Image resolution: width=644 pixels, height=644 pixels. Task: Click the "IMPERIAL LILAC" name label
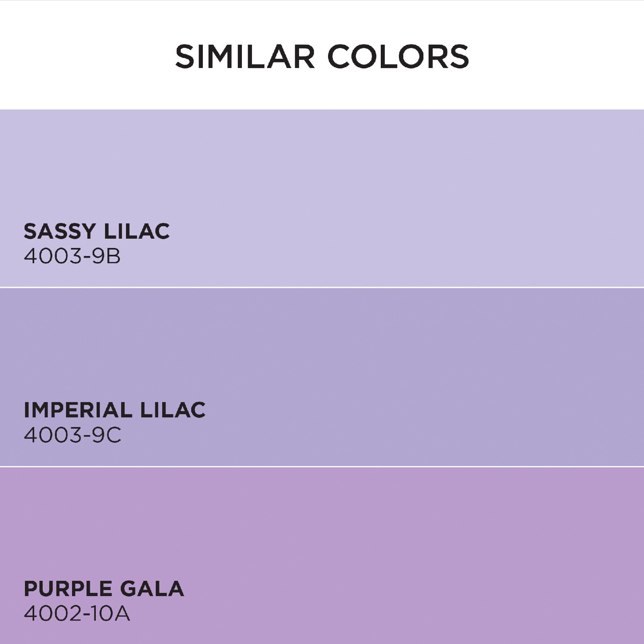[115, 410]
